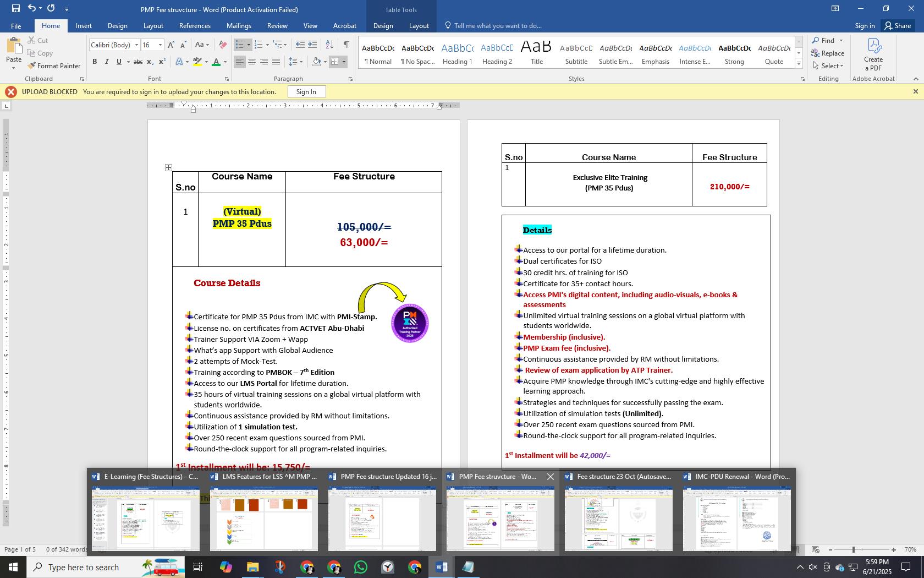Click the table move handle above S.no
Viewport: 924px width, 578px height.
(168, 167)
